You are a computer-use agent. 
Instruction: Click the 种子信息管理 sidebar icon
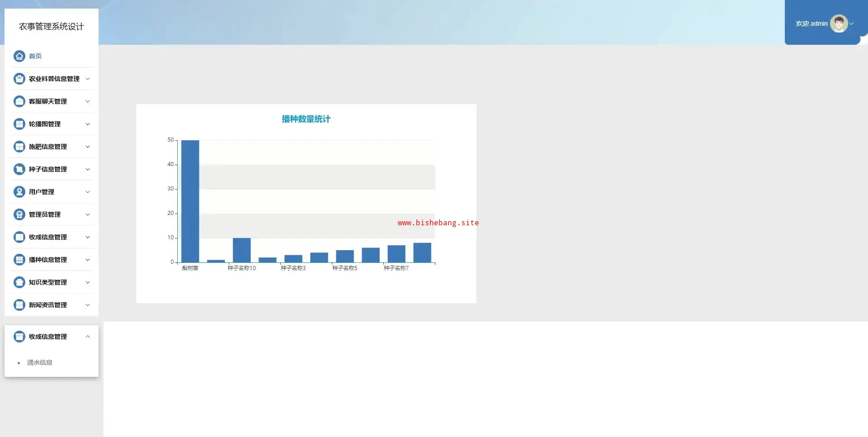[19, 169]
